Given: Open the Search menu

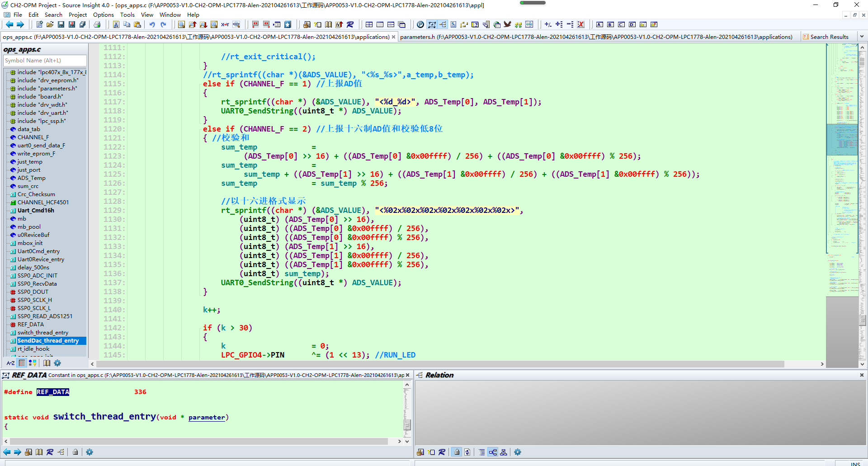Looking at the screenshot, I should click(53, 14).
